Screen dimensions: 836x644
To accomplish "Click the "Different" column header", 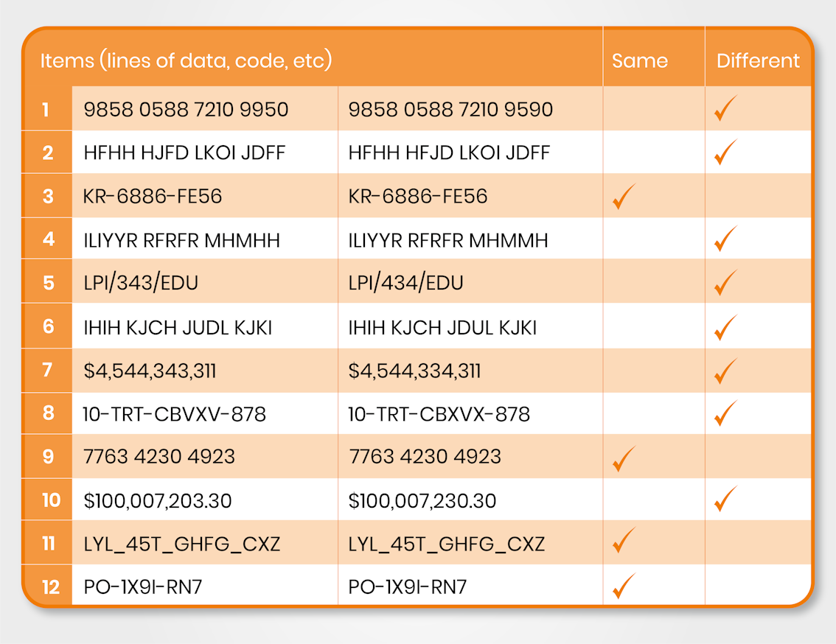I will 758,60.
